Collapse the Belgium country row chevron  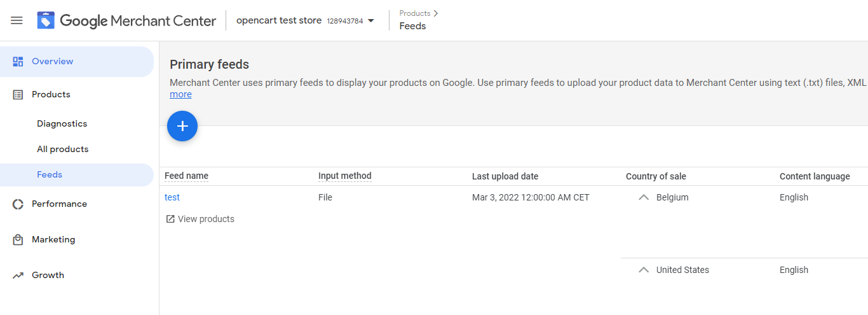tap(644, 197)
